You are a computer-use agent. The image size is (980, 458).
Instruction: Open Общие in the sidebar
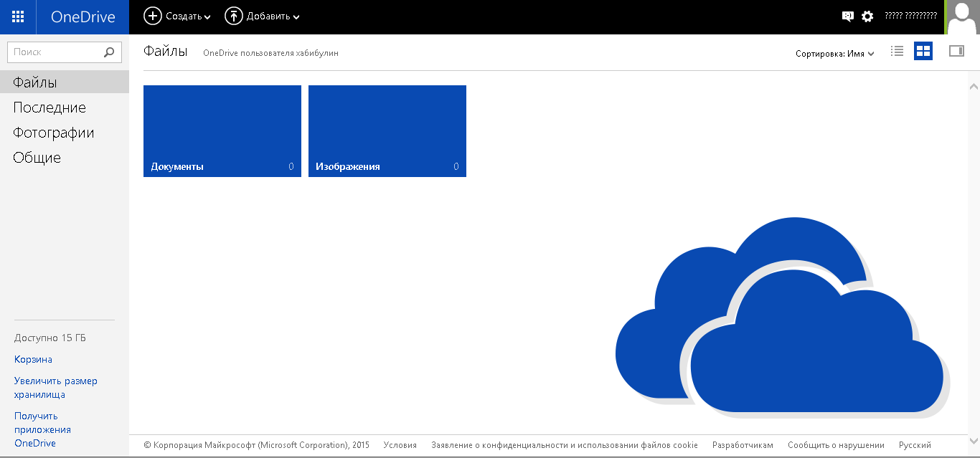pyautogui.click(x=37, y=158)
